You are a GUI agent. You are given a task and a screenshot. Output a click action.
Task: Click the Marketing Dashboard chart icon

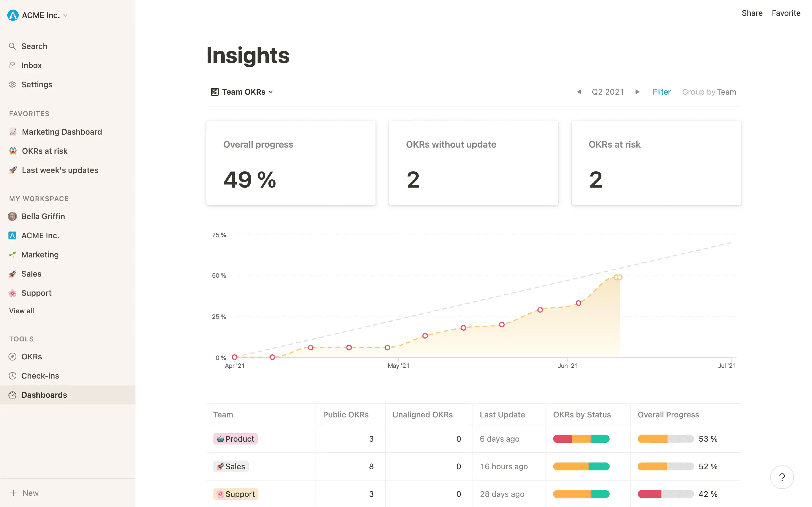[x=13, y=132]
